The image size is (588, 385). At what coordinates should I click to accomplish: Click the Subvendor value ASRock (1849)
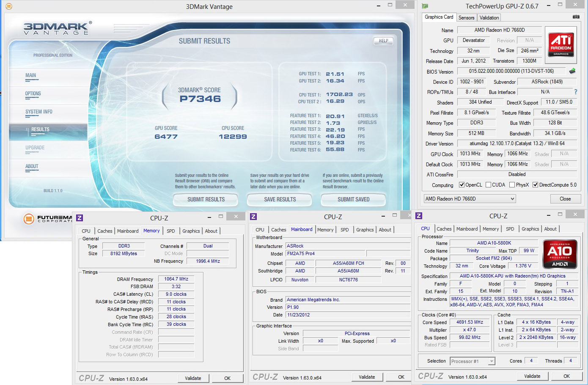pyautogui.click(x=547, y=82)
